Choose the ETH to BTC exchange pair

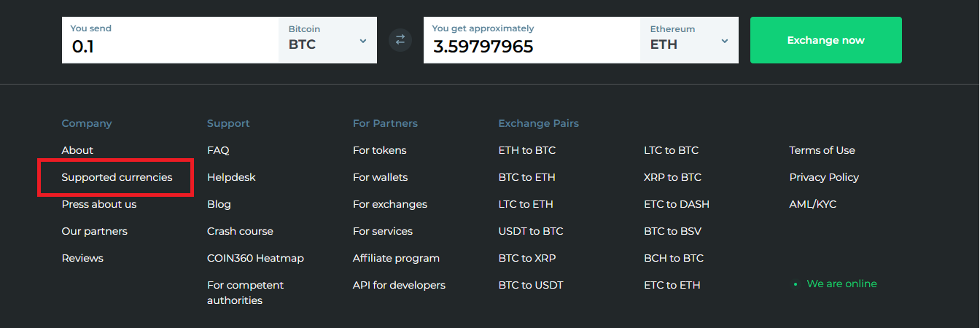click(526, 150)
